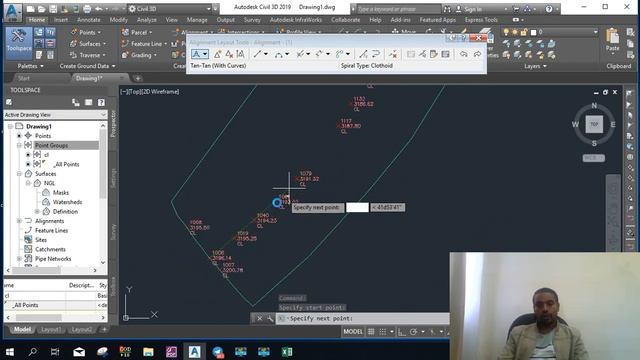Open the Toolspace palette button
This screenshot has width=640, height=360.
click(x=19, y=43)
